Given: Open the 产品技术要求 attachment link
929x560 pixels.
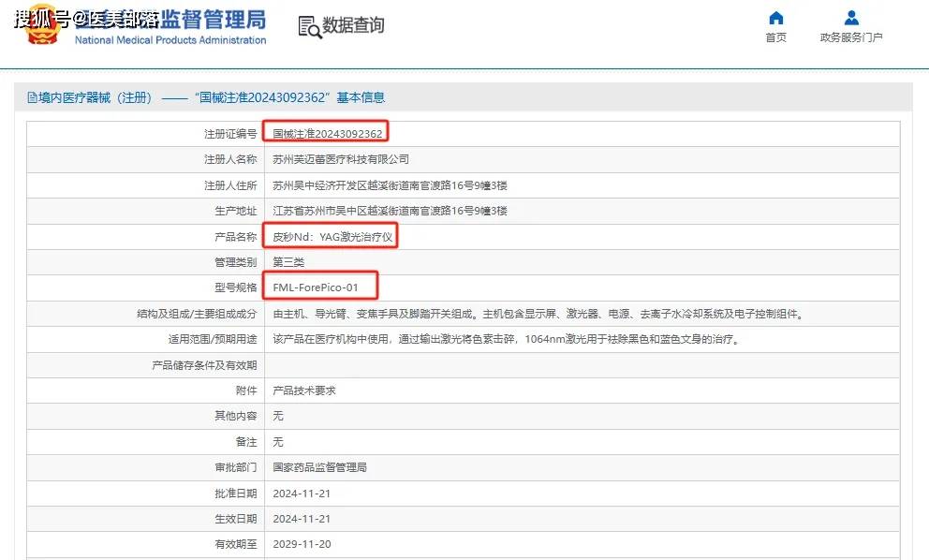Looking at the screenshot, I should click(303, 391).
